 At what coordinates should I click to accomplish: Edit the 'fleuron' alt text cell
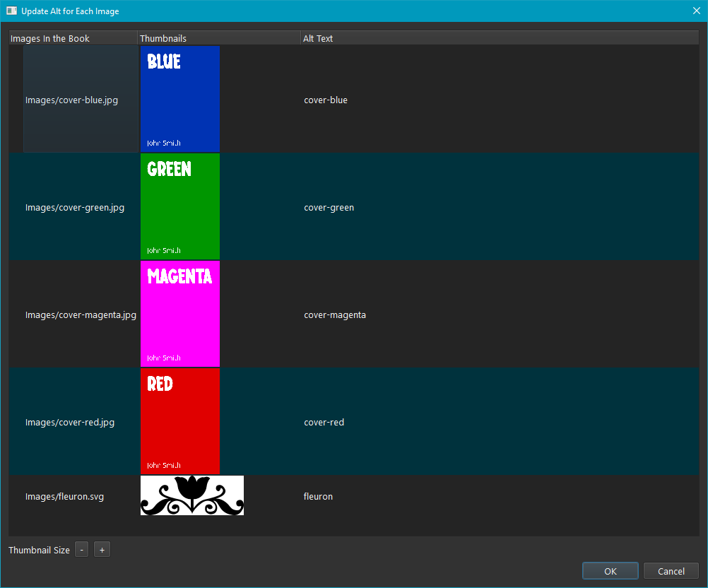pos(500,496)
